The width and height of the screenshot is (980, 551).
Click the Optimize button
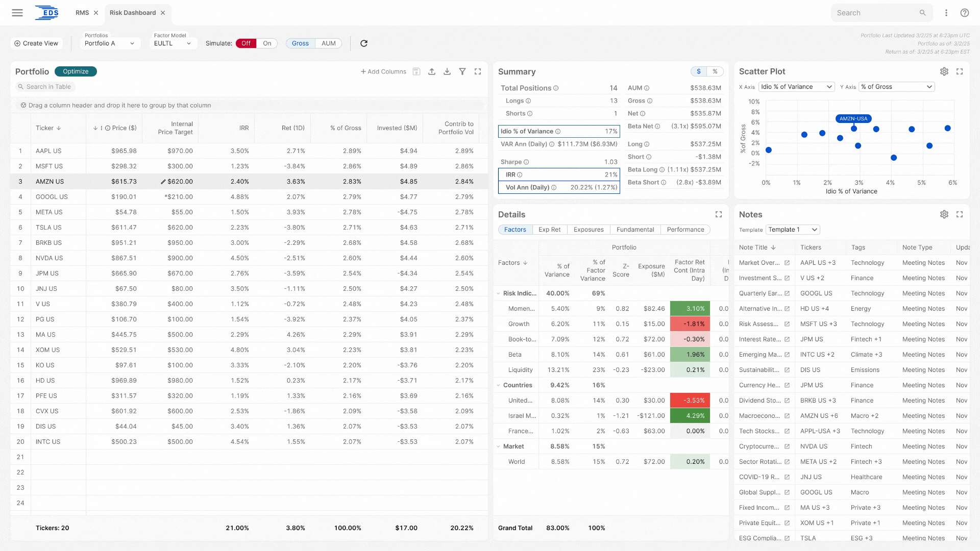click(76, 71)
